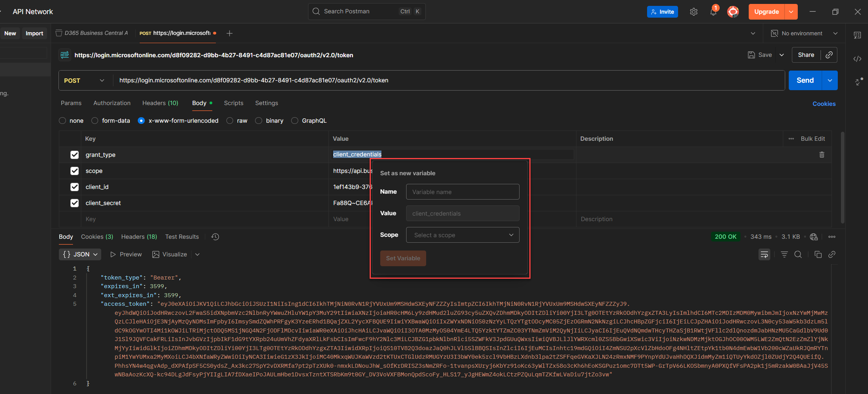Image resolution: width=868 pixels, height=394 pixels.
Task: Click the Variable name input field
Action: [x=463, y=192]
